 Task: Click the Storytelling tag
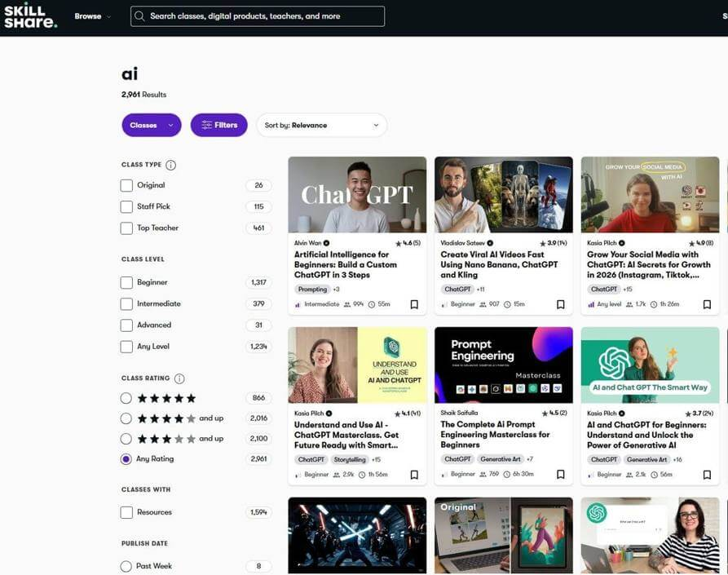[350, 459]
